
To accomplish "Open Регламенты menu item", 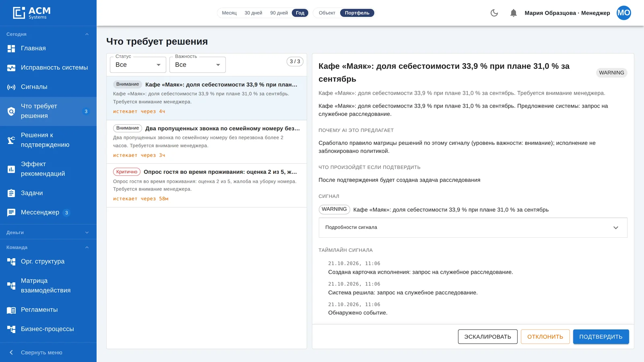I will tap(48, 310).
